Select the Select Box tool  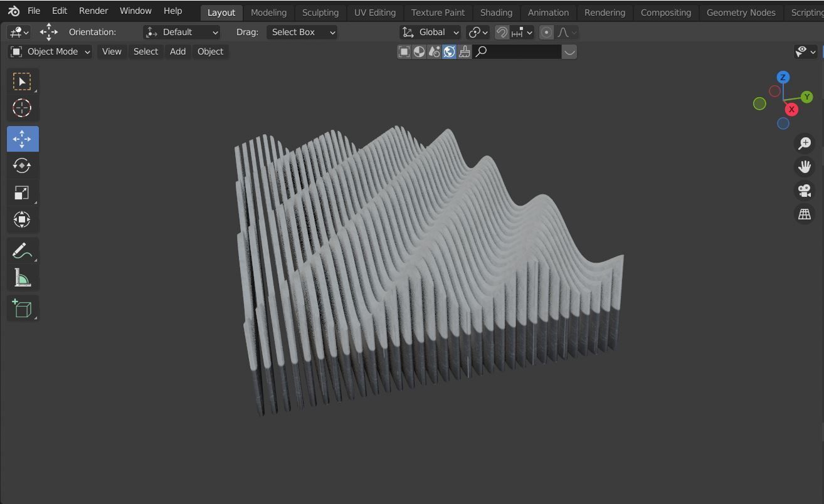[22, 81]
